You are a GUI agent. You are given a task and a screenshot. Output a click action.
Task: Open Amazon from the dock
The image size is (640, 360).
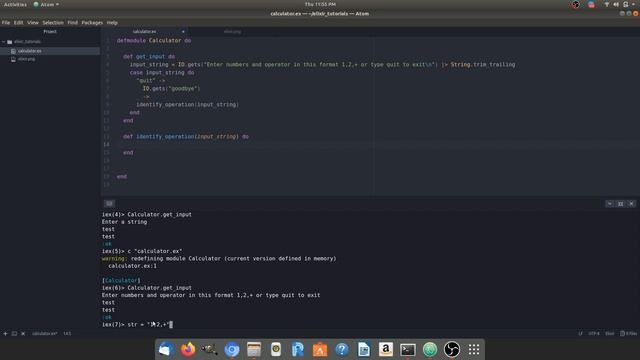(386, 349)
